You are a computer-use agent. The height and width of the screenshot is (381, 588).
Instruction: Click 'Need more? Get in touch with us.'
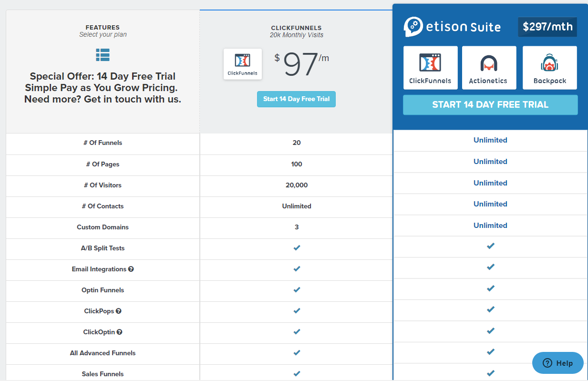click(x=103, y=99)
